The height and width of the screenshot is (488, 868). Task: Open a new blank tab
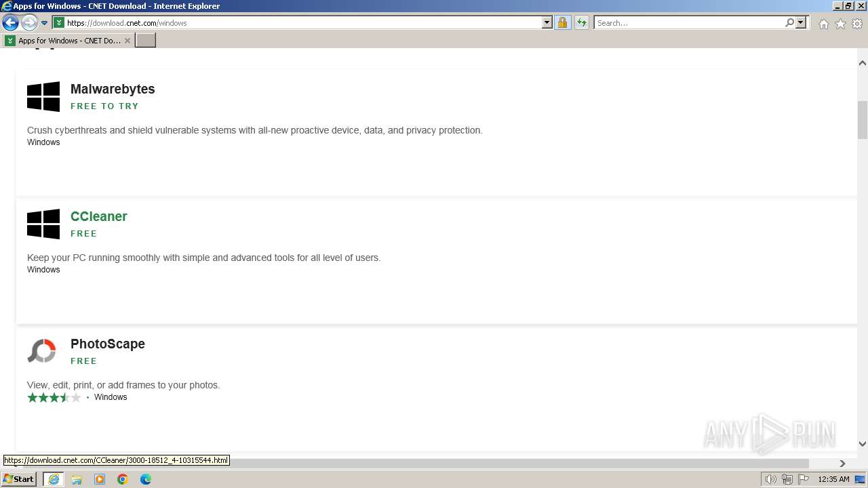[146, 41]
